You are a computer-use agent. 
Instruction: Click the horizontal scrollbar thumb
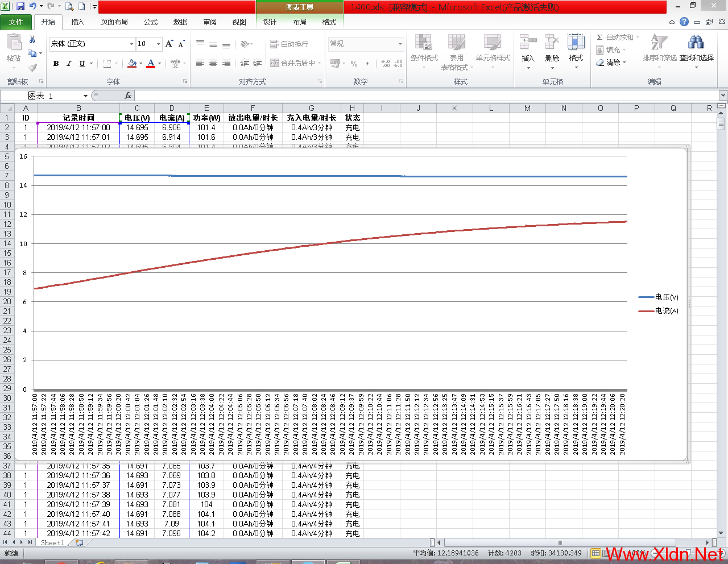pos(560,543)
